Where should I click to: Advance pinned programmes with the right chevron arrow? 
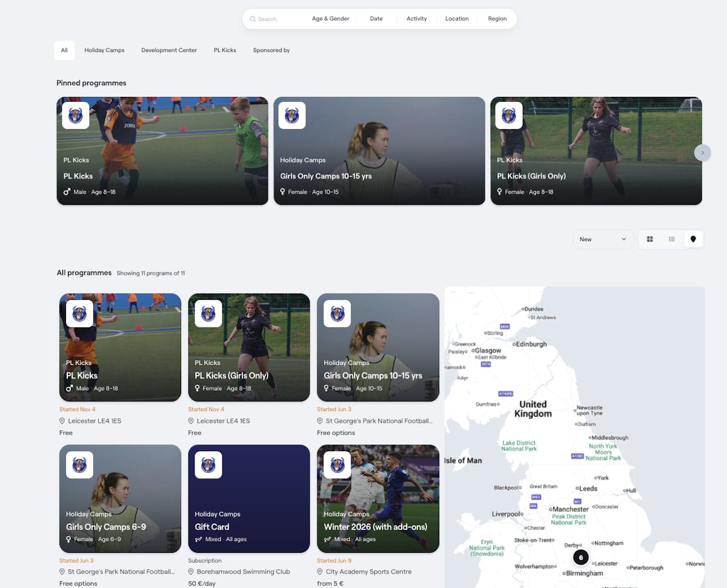702,153
